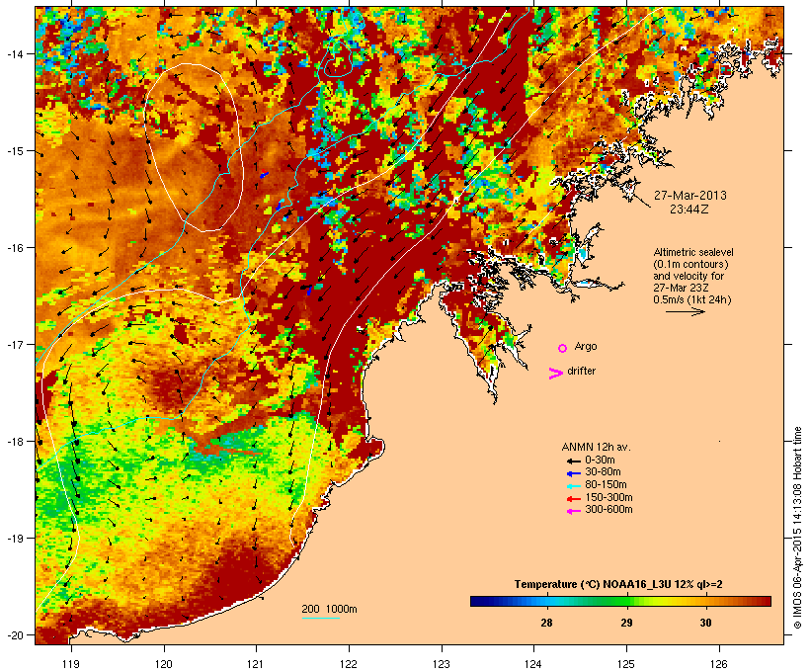Click the 'Altimetric sealevel' caption
This screenshot has height=672, width=810.
(x=693, y=252)
